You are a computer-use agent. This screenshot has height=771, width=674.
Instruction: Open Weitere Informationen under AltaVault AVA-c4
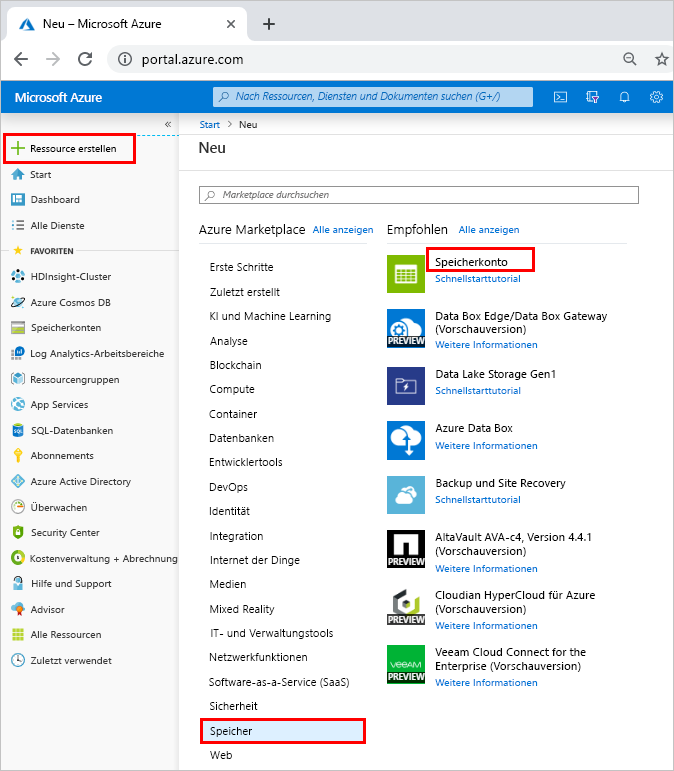click(x=486, y=568)
